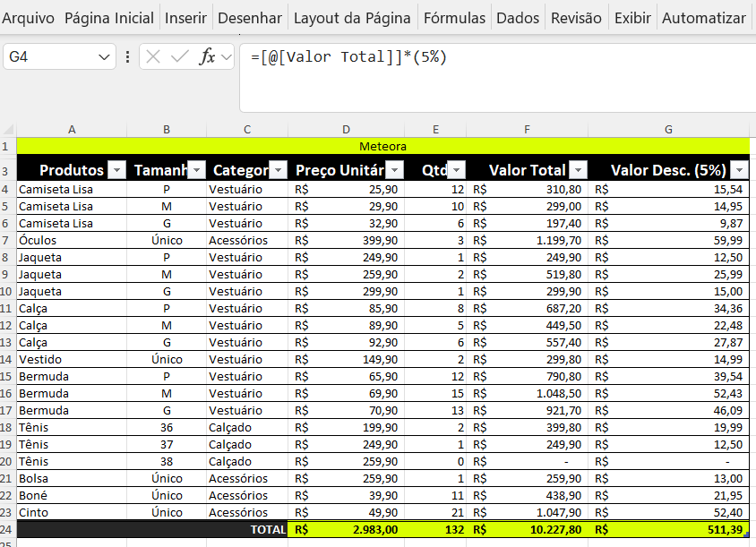Select cell G4 with value 15,54
756x547 pixels.
click(669, 190)
